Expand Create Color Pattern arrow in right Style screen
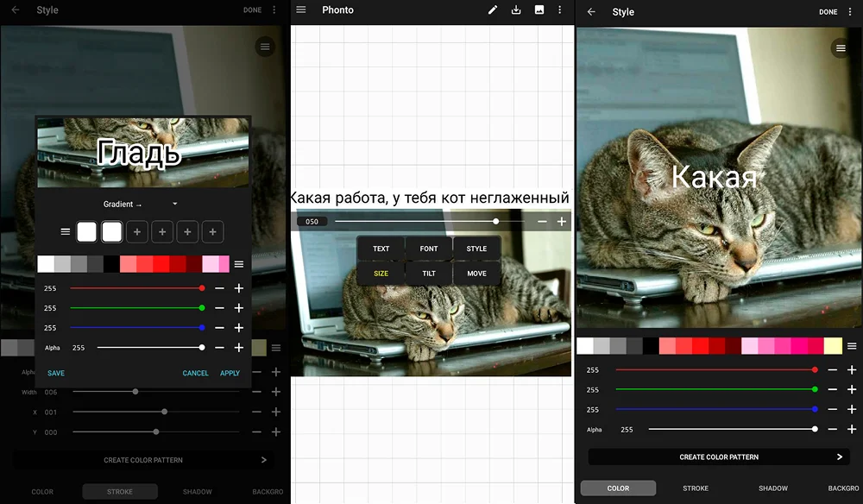Image resolution: width=863 pixels, height=504 pixels. click(x=839, y=457)
